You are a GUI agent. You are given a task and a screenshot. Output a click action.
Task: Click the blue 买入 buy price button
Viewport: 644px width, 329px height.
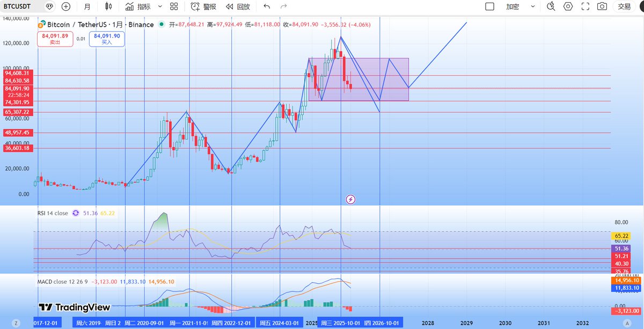tap(106, 39)
